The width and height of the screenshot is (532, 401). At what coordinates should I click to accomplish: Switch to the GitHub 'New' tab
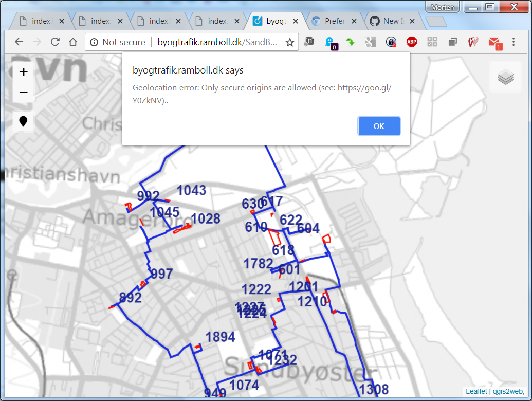pos(391,21)
